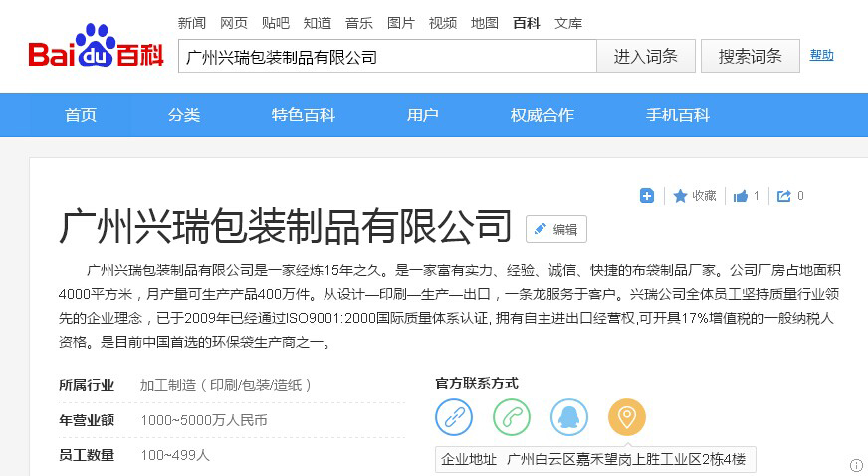Open 权威合作 navigation item
The image size is (868, 476).
[x=542, y=116]
